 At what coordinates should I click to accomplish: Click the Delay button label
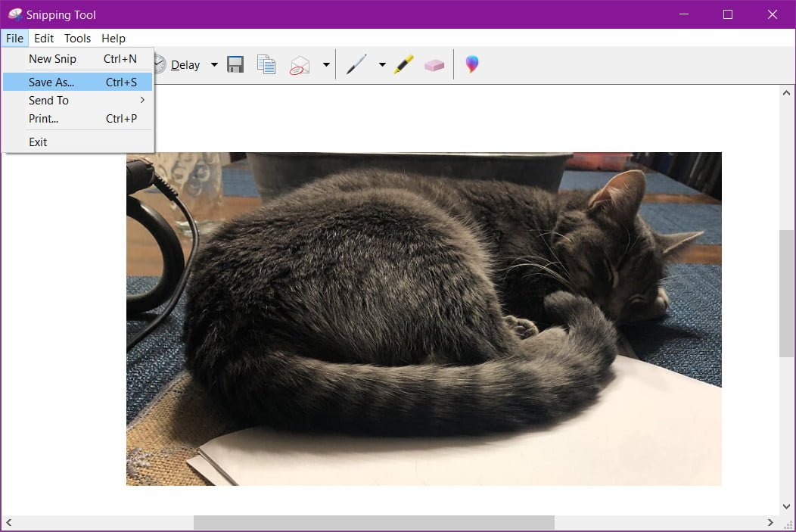(185, 65)
